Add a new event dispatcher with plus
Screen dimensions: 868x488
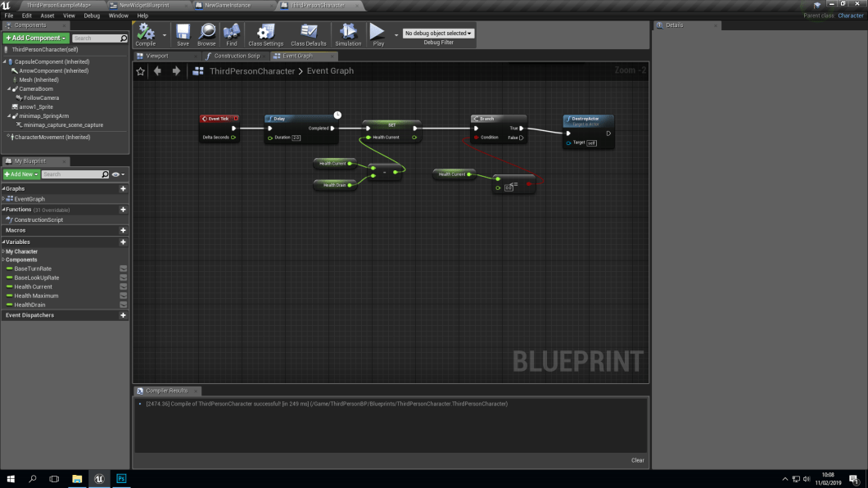[123, 315]
